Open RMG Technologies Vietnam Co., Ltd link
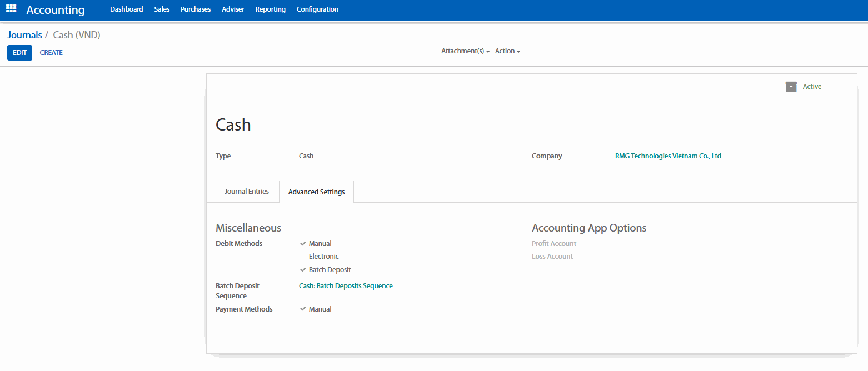 668,156
